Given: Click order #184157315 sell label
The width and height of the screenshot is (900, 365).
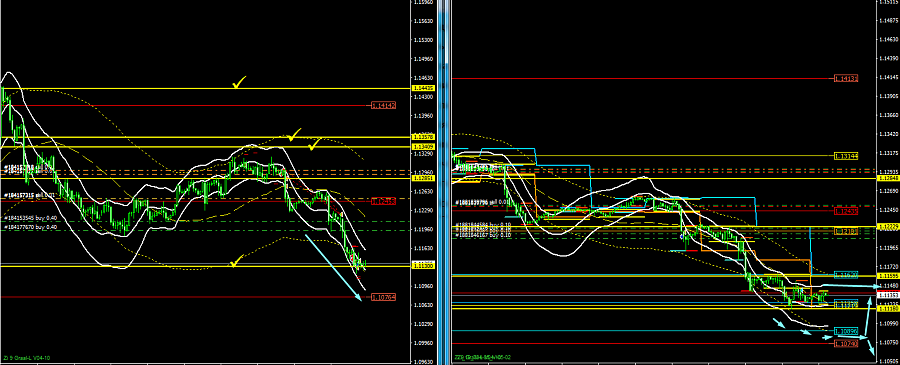Looking at the screenshot, I should 29,196.
